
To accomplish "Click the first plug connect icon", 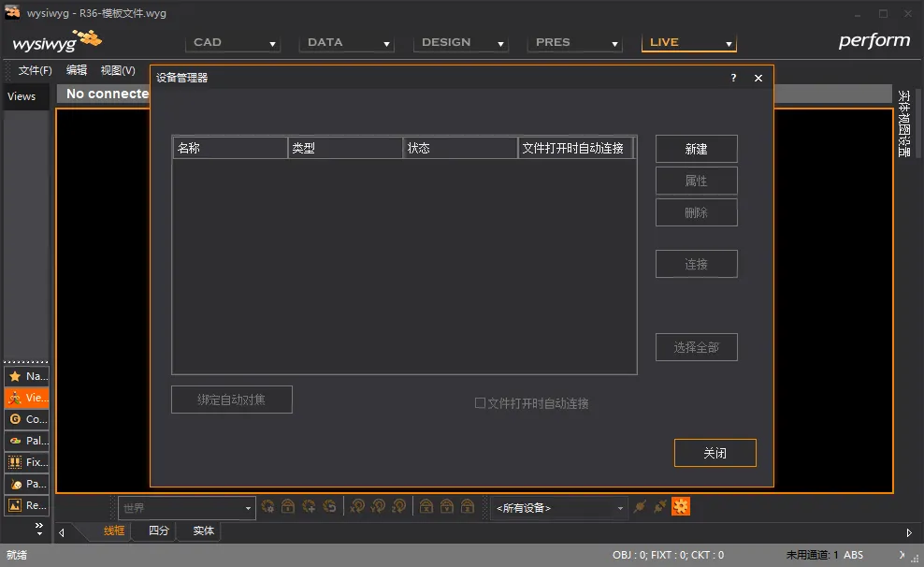I will point(640,506).
